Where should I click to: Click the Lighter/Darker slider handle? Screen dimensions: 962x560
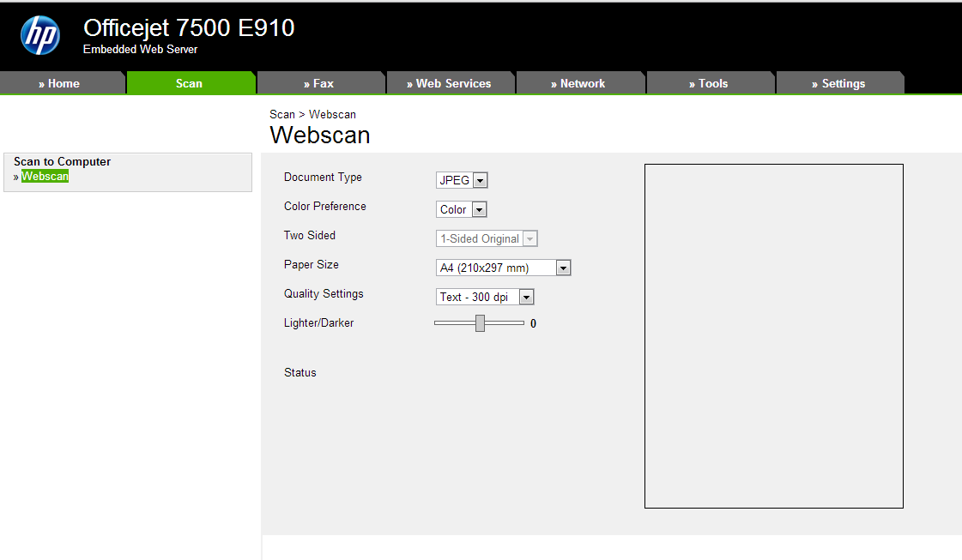[481, 323]
